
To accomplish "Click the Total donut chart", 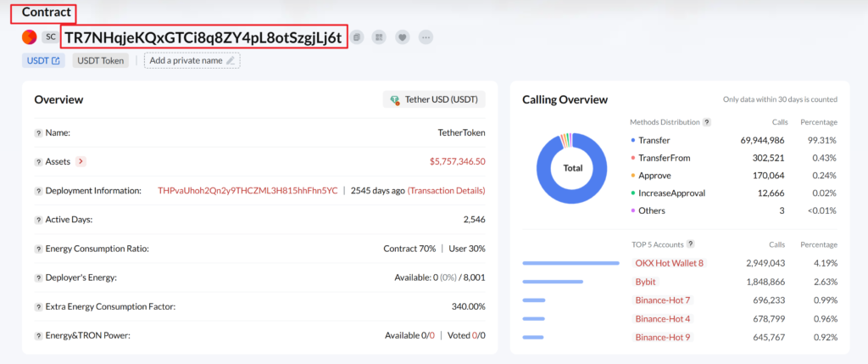I will point(572,168).
